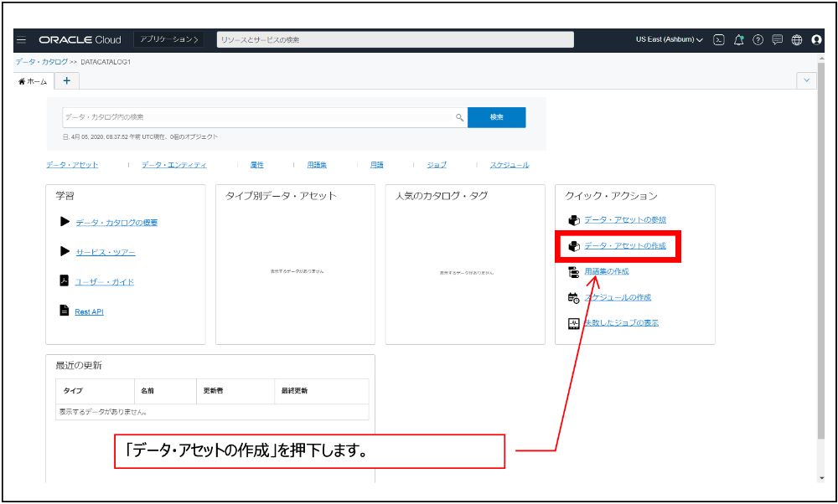838x504 pixels.
Task: Click the calendar icon beside スケジュールの作成
Action: point(574,298)
